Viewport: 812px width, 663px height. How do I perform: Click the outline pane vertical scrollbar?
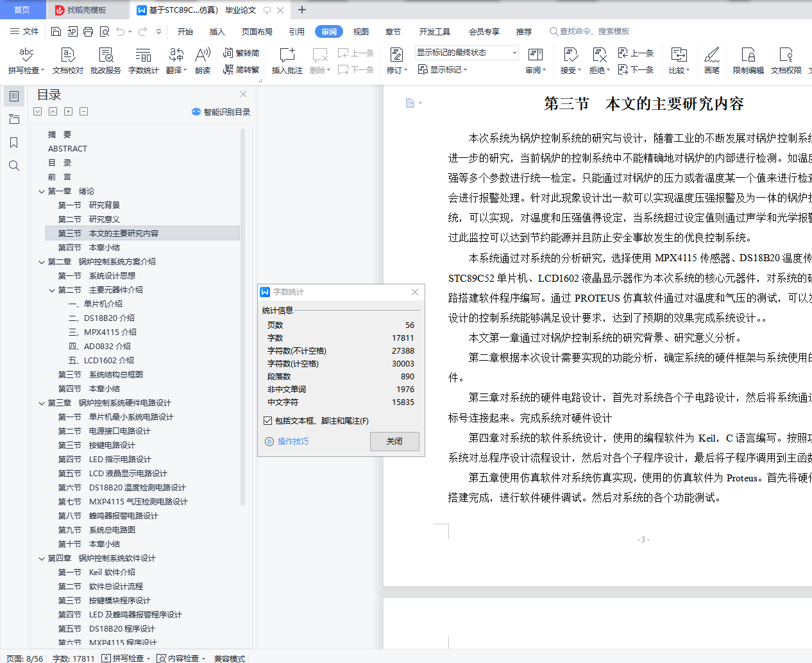coord(242,317)
